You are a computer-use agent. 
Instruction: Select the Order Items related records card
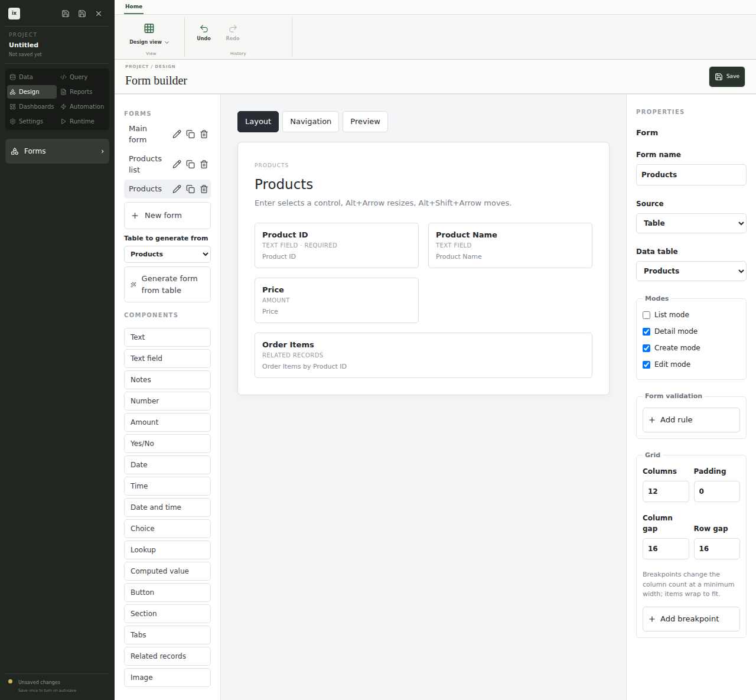[x=423, y=356]
